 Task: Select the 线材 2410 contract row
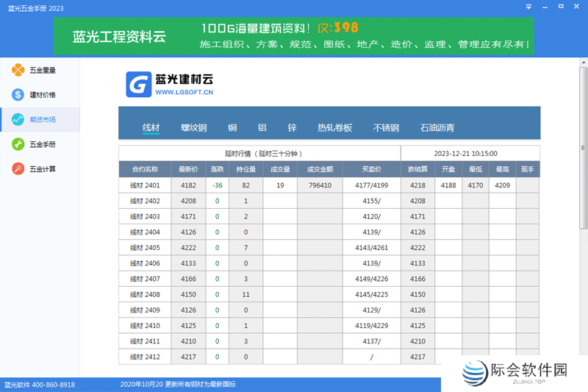pyautogui.click(x=329, y=326)
